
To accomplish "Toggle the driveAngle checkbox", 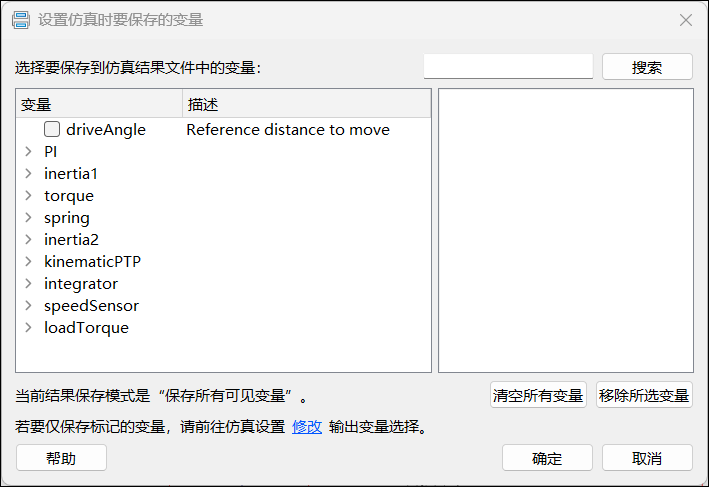I will pyautogui.click(x=53, y=130).
